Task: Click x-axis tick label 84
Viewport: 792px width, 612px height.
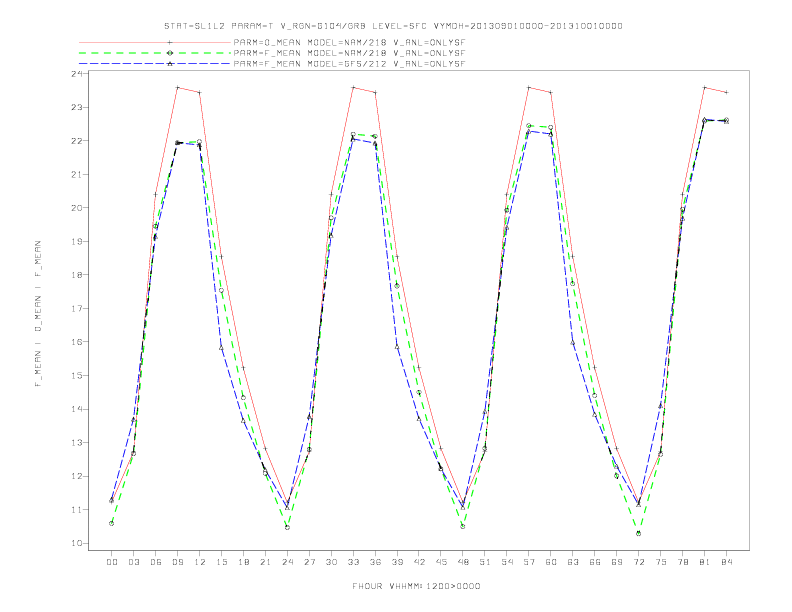Action: point(727,562)
